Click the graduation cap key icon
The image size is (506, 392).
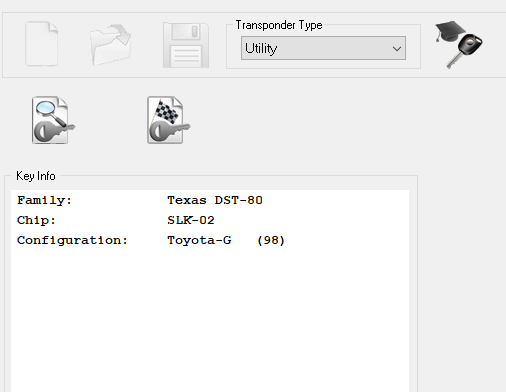click(459, 45)
